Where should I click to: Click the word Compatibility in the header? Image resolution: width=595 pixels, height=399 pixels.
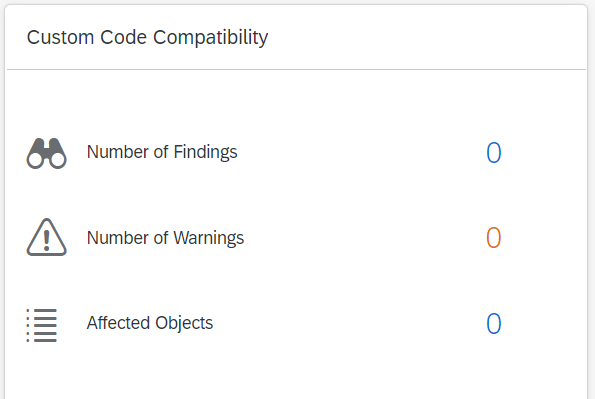211,38
